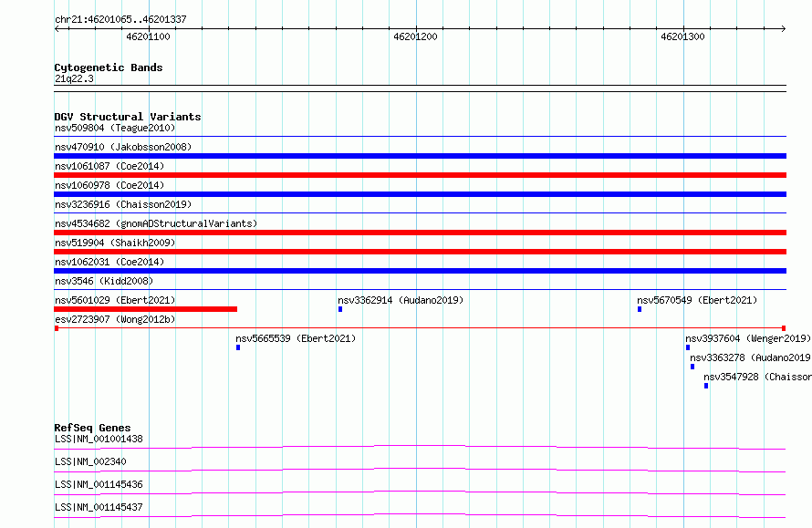Open gene LSS|NM_001145436 label
Screen dimensions: 812x528
click(99, 484)
